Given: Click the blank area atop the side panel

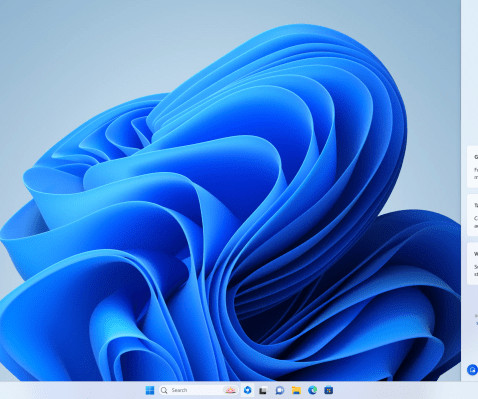Looking at the screenshot, I should [x=470, y=67].
